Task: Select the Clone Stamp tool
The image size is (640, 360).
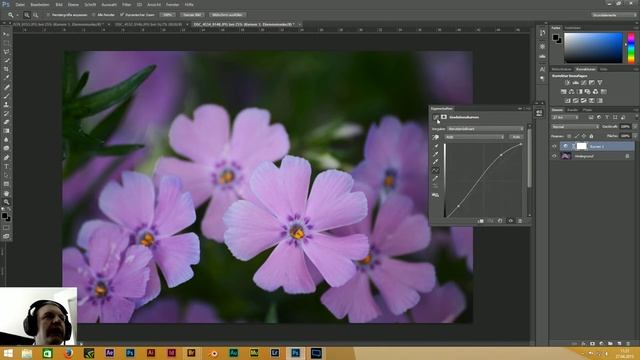Action: click(6, 105)
